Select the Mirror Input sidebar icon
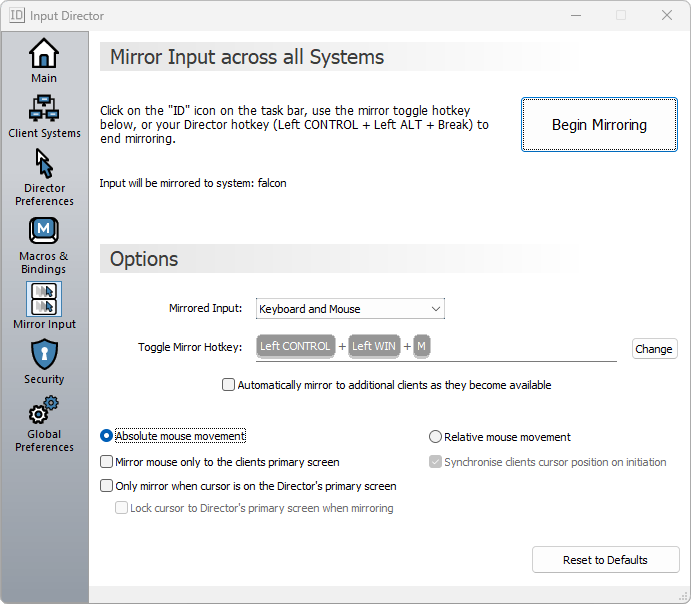The height and width of the screenshot is (604, 691). click(x=44, y=299)
